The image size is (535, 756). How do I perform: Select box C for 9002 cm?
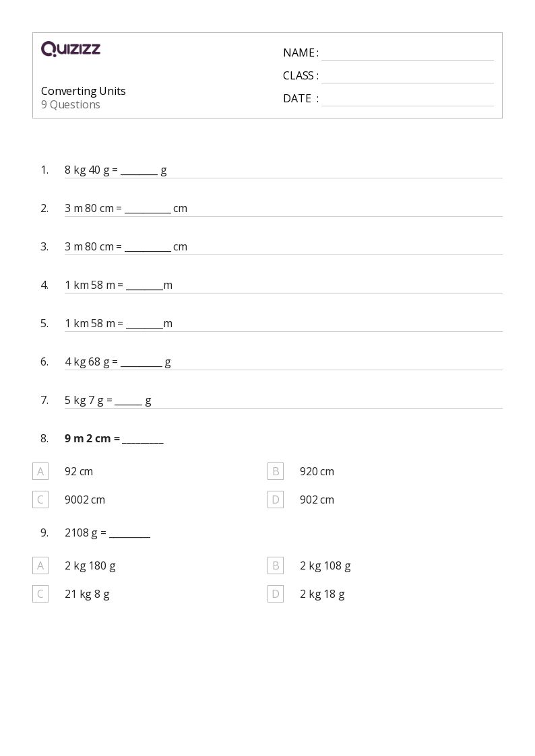pyautogui.click(x=40, y=500)
